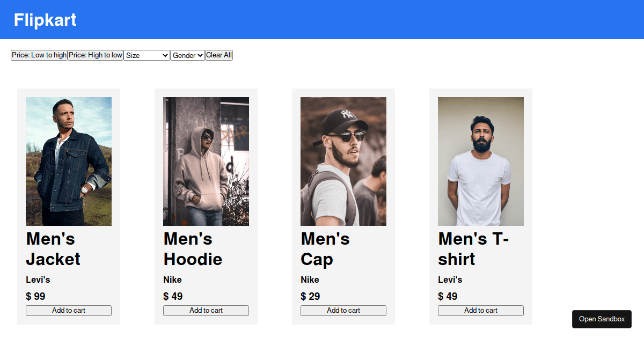View the Men's Hoodie product image
Image resolution: width=644 pixels, height=338 pixels.
(206, 161)
